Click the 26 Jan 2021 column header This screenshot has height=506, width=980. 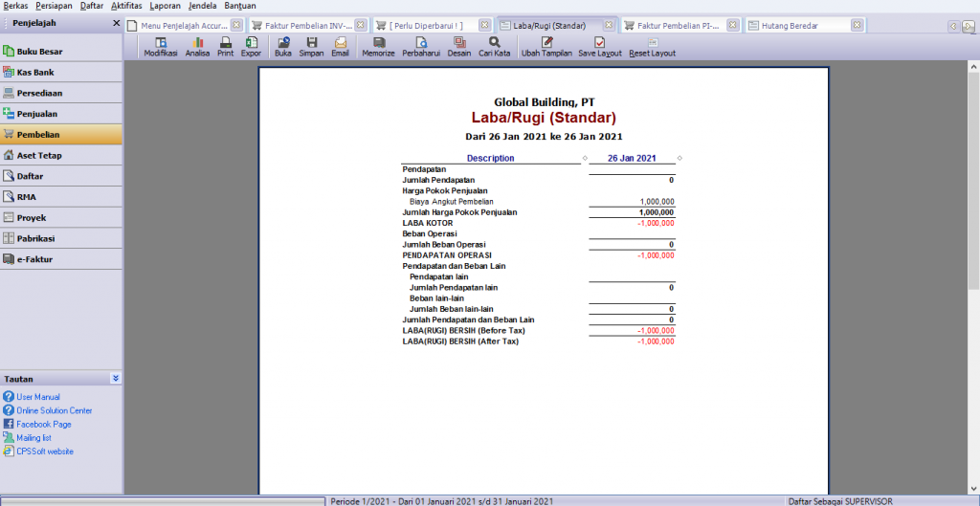pyautogui.click(x=632, y=158)
